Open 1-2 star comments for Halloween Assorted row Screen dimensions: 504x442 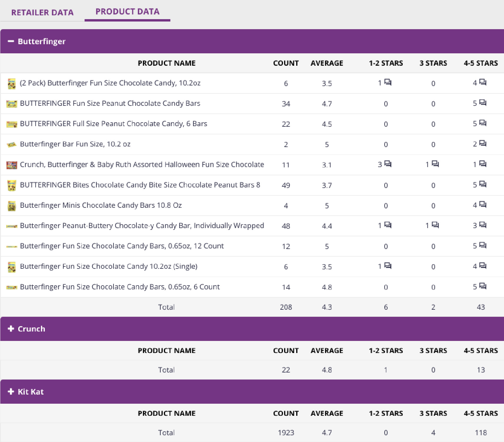(388, 164)
